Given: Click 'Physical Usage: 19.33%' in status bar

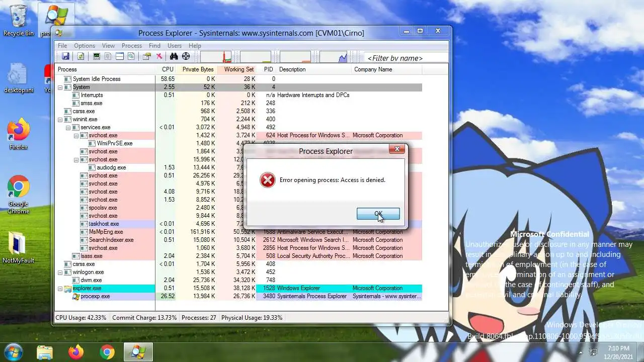Looking at the screenshot, I should coord(252,318).
